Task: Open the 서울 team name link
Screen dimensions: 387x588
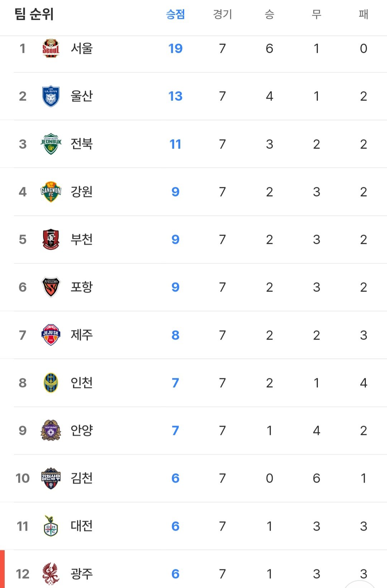Action: (82, 48)
